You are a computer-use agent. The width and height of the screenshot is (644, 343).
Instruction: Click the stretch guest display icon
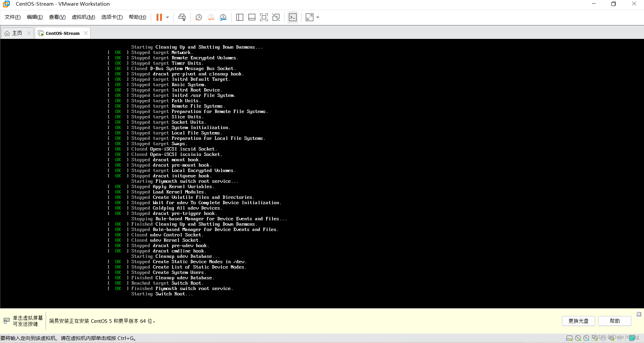309,17
